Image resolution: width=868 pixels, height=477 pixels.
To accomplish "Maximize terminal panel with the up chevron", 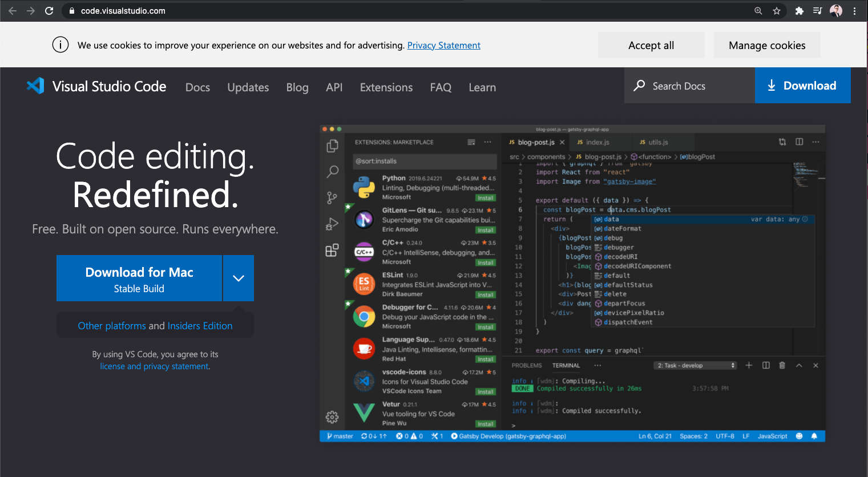I will (x=799, y=365).
